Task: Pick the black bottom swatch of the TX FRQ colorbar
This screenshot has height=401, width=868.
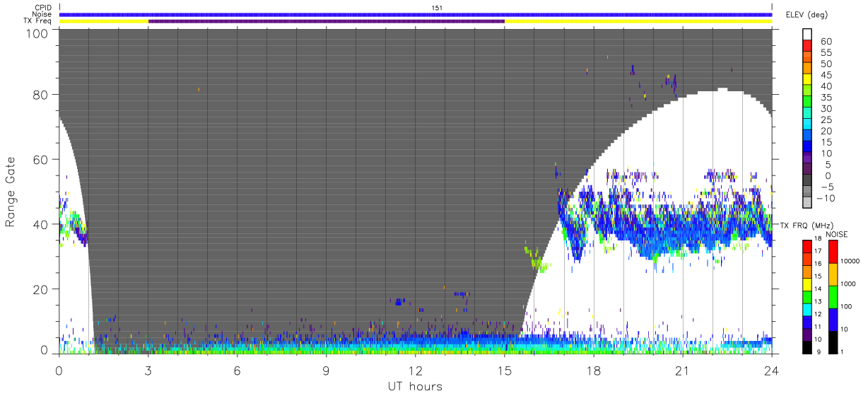Action: coord(807,347)
